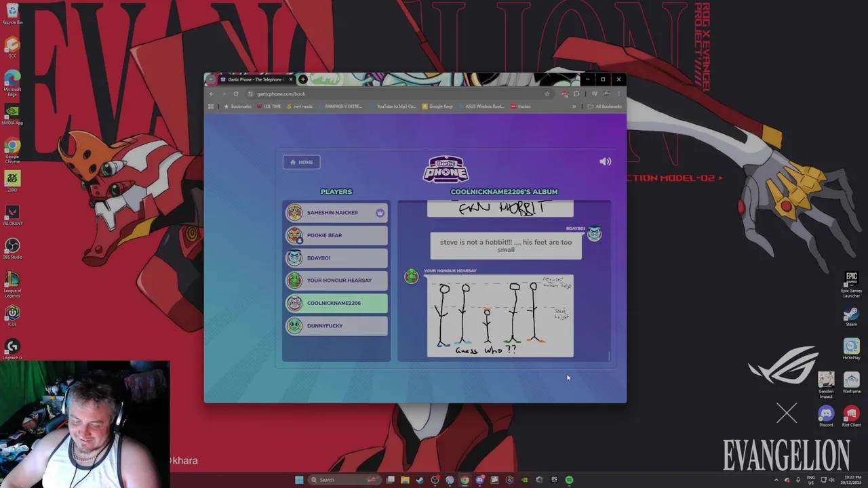Viewport: 868px width, 488px height.
Task: Open the HoYoPlay desktop shortcut
Action: click(851, 350)
